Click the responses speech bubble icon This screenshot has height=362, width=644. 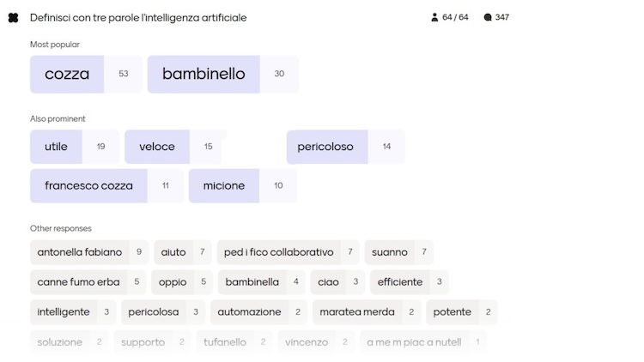tap(488, 17)
